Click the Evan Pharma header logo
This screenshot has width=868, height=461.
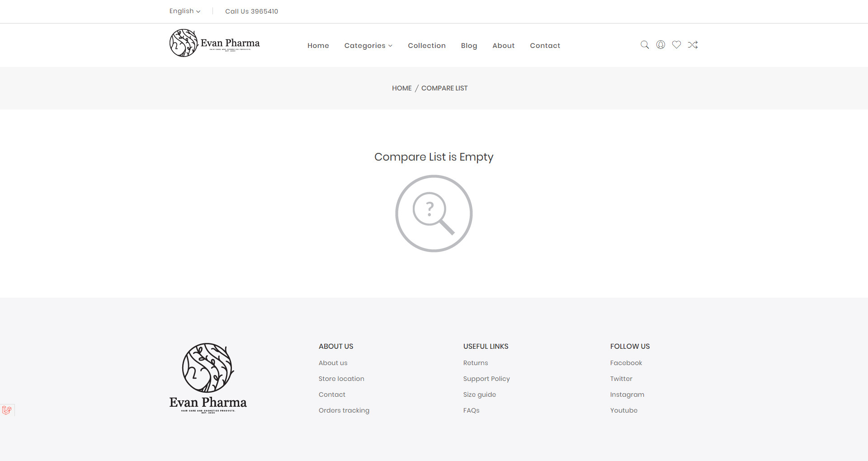click(215, 43)
